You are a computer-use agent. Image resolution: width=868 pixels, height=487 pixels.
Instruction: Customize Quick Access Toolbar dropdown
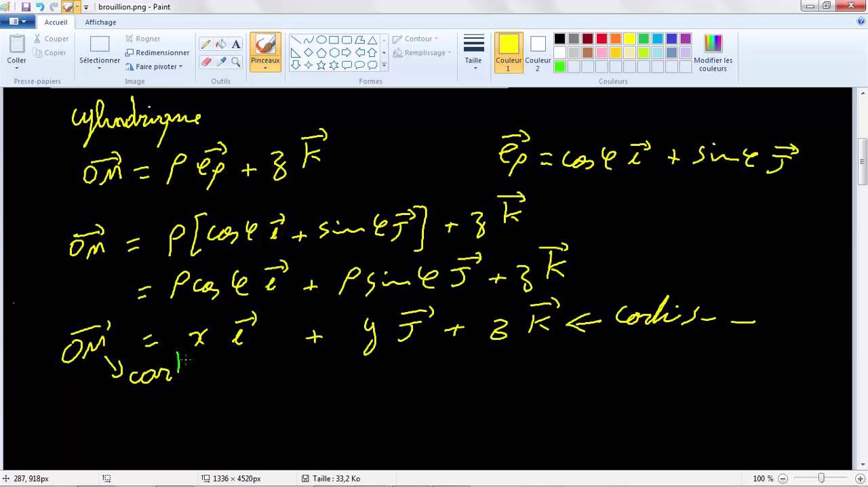(86, 7)
